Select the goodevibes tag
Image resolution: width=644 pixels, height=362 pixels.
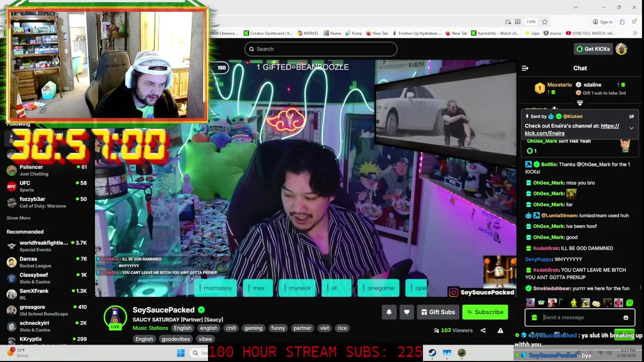pyautogui.click(x=176, y=339)
